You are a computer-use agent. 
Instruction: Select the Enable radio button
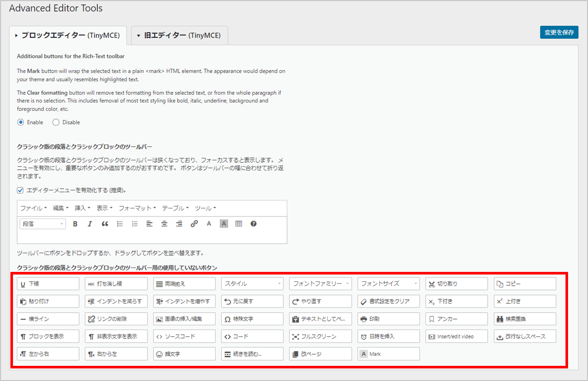20,122
